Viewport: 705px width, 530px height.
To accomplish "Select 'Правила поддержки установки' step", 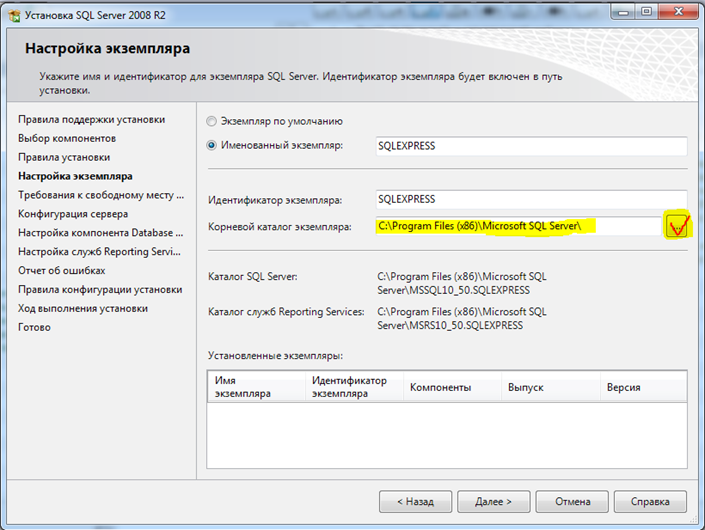I will pyautogui.click(x=92, y=120).
